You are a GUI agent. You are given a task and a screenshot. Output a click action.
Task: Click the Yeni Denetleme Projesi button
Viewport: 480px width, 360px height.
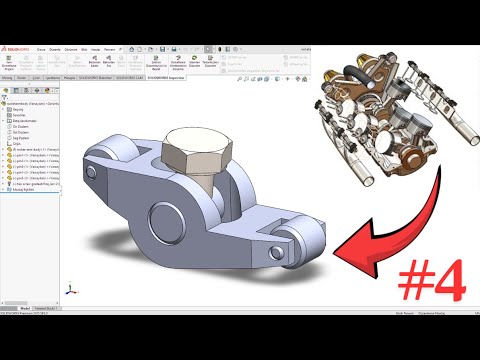pyautogui.click(x=9, y=63)
